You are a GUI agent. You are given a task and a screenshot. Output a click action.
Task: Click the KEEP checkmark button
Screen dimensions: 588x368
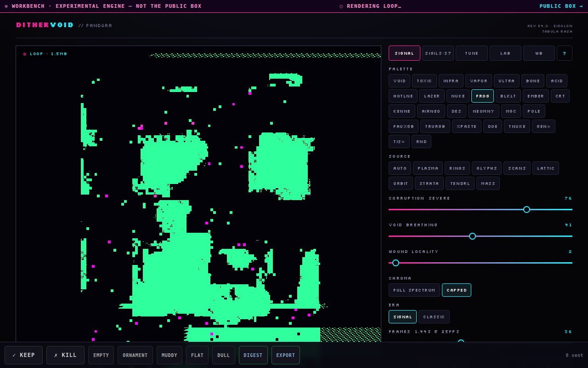tap(23, 355)
